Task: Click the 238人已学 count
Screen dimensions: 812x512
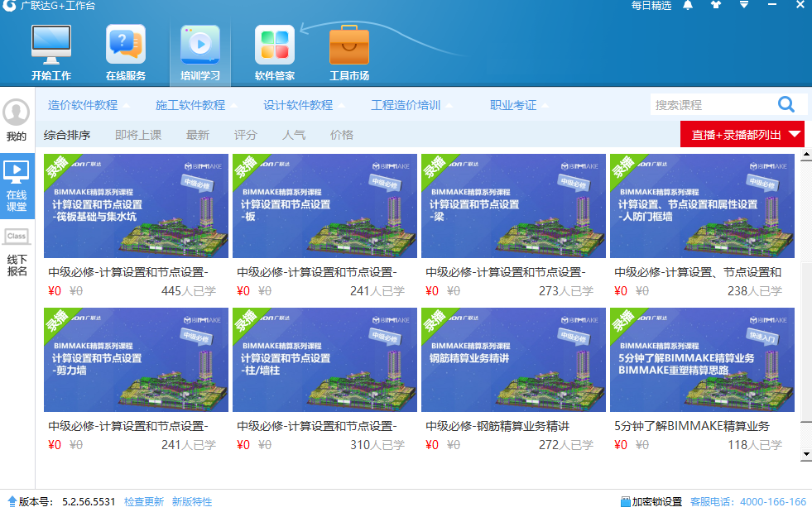Action: click(755, 291)
